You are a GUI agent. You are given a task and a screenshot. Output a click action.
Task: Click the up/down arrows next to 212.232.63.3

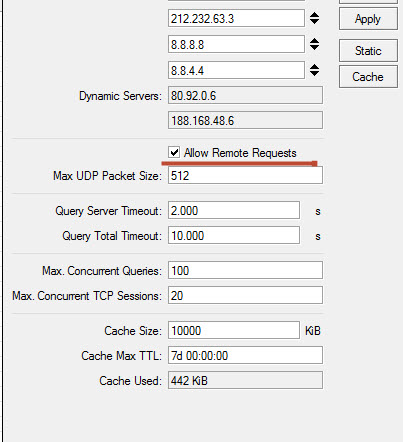point(314,18)
